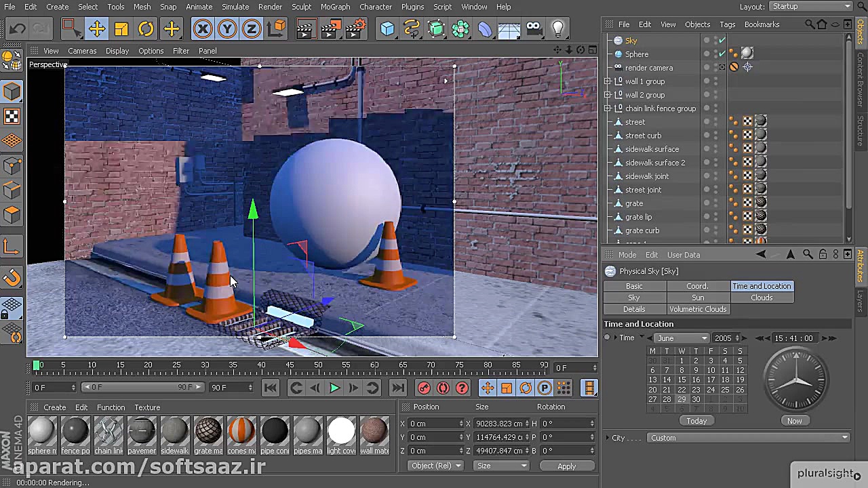
Task: Select the Rotate tool
Action: point(146,28)
